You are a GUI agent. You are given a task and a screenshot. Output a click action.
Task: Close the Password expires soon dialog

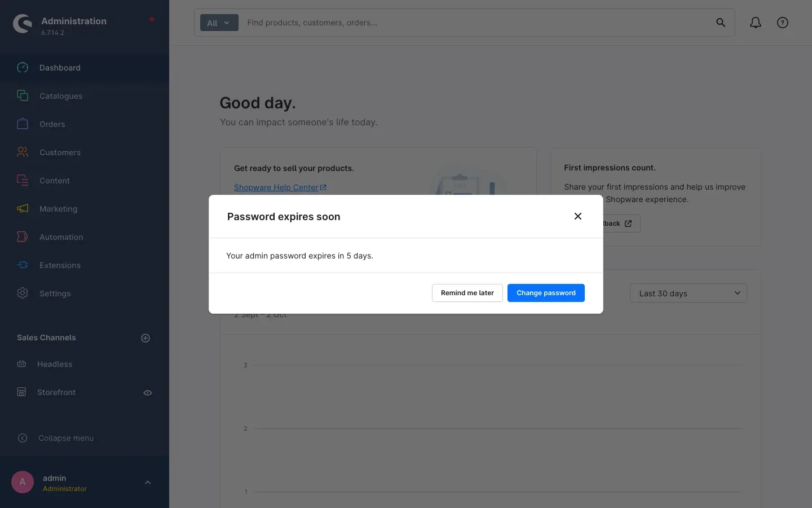click(578, 216)
